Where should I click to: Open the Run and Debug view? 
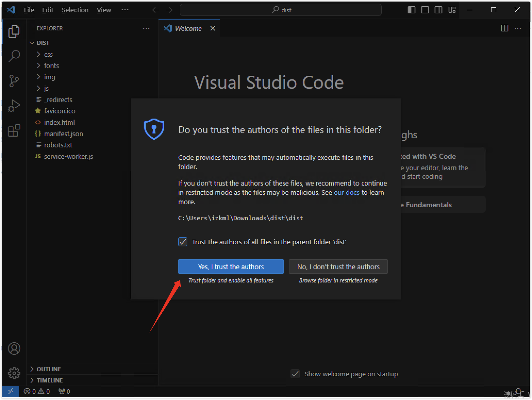(14, 106)
